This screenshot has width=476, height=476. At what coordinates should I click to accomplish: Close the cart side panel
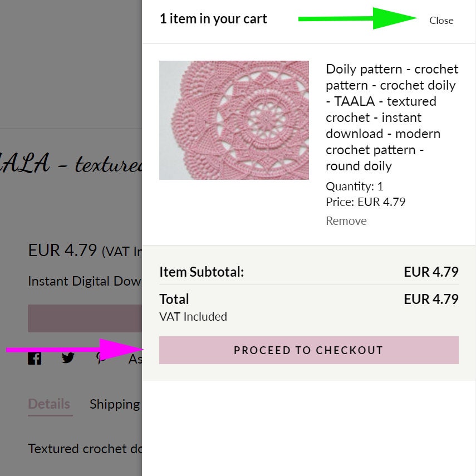click(441, 21)
